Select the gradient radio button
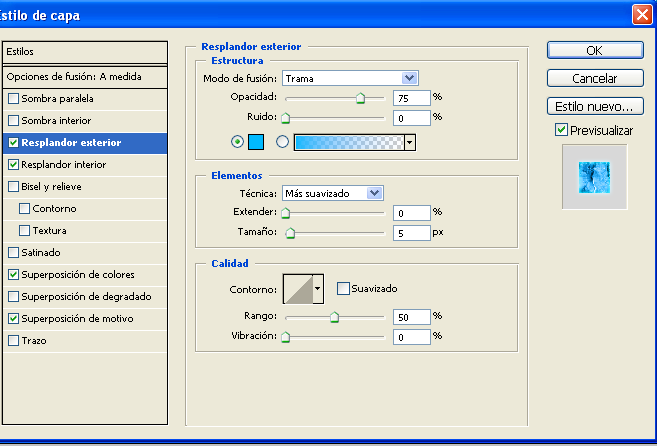 coord(282,142)
